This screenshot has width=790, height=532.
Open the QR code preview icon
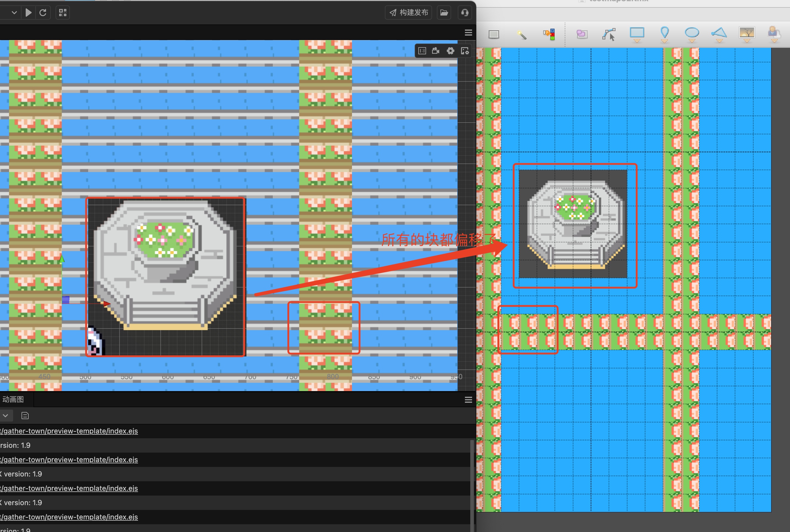point(63,13)
